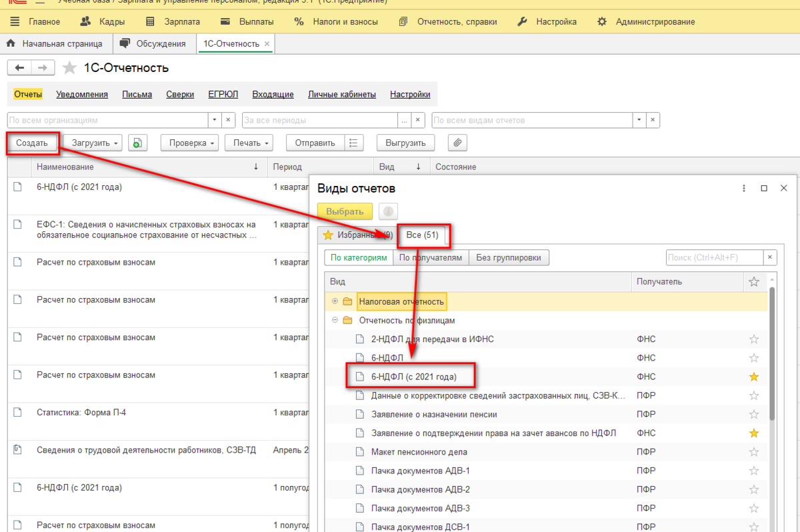Open the kebab menu in Виды отчетов dialog
The height and width of the screenshot is (532, 800).
click(744, 189)
